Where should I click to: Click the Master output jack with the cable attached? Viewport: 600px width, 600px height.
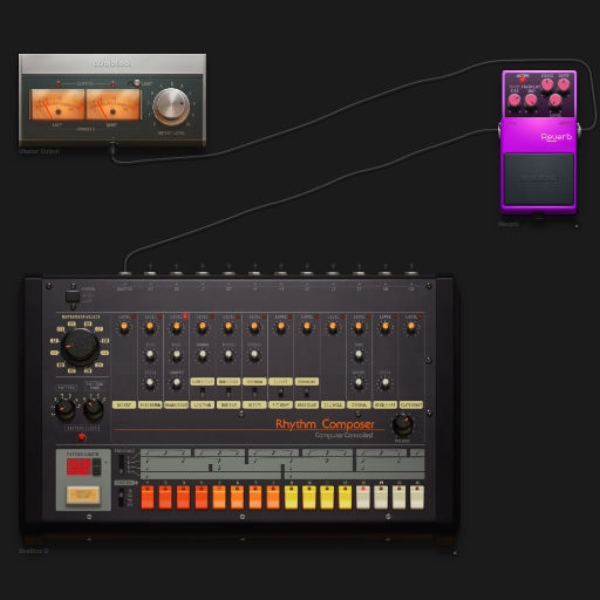click(x=124, y=274)
